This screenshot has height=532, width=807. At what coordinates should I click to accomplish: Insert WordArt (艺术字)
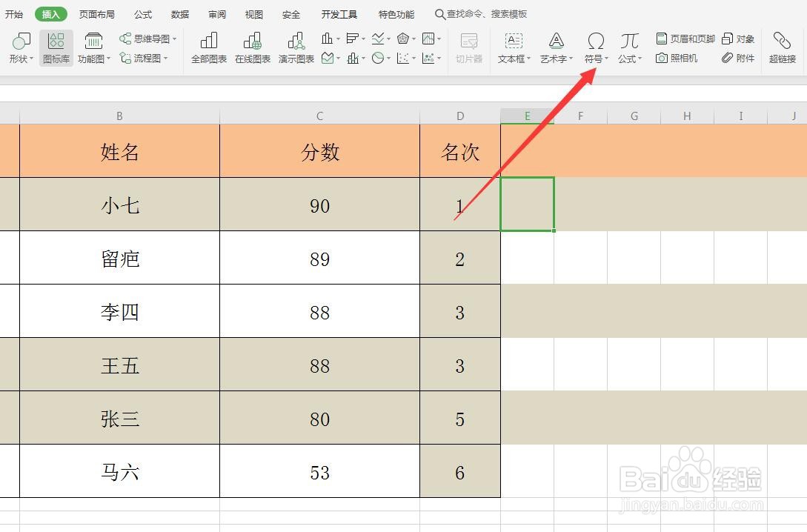555,47
